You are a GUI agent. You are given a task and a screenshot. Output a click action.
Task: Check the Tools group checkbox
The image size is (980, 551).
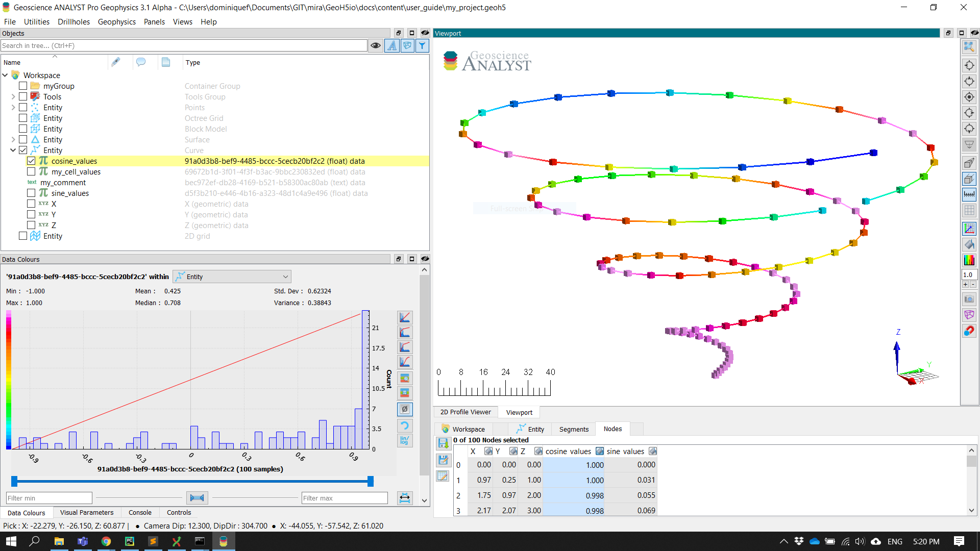click(23, 96)
